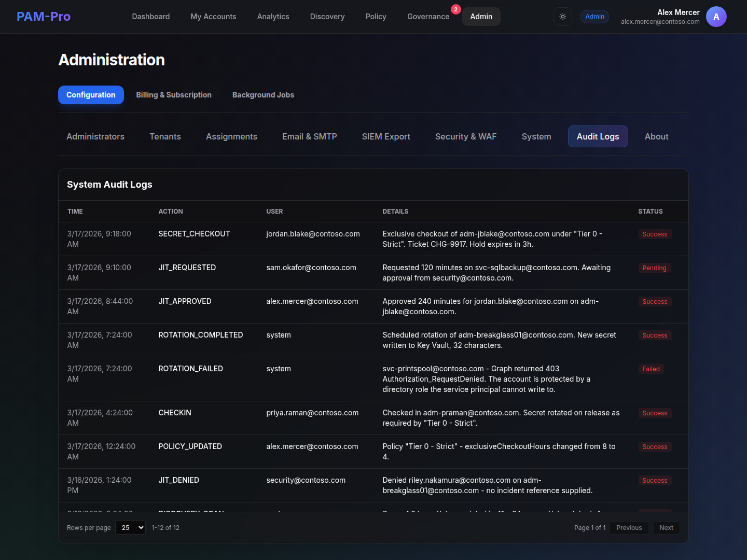Viewport: 747px width, 560px height.
Task: Click Success badge in JIT_DENIED row
Action: (655, 481)
